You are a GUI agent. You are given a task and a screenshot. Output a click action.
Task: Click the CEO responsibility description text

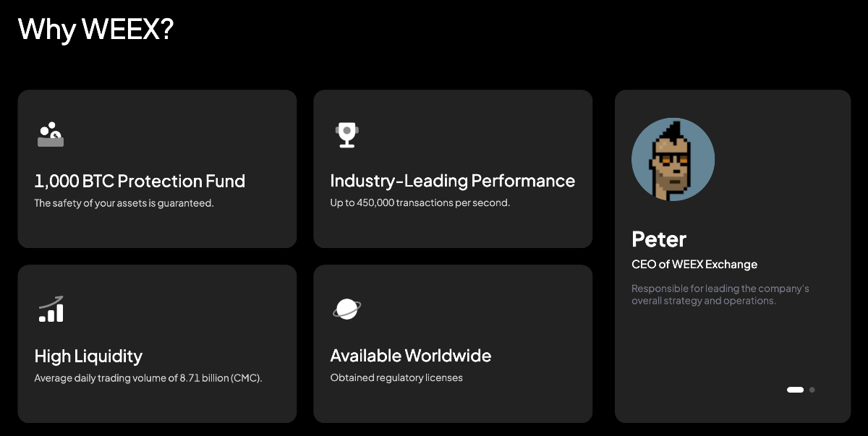720,294
